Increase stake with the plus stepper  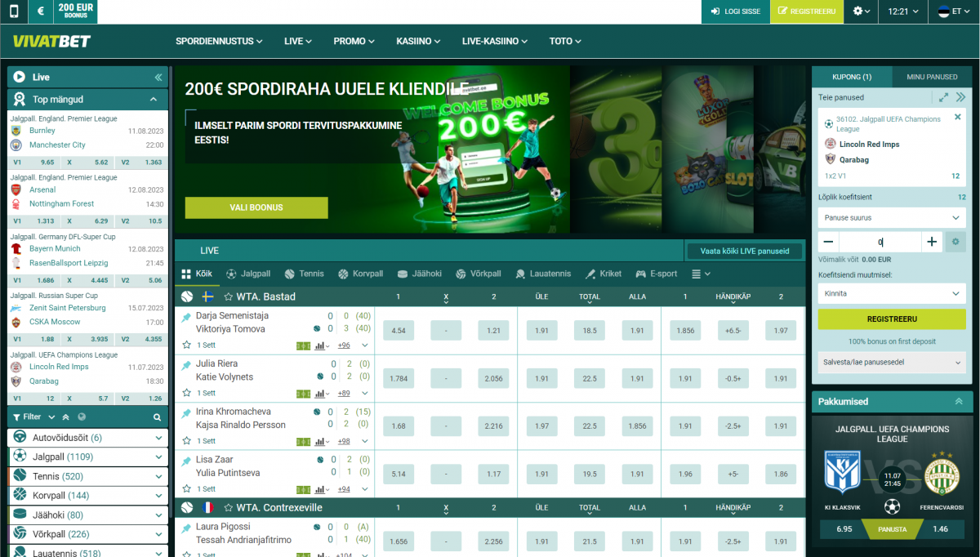[x=931, y=242]
